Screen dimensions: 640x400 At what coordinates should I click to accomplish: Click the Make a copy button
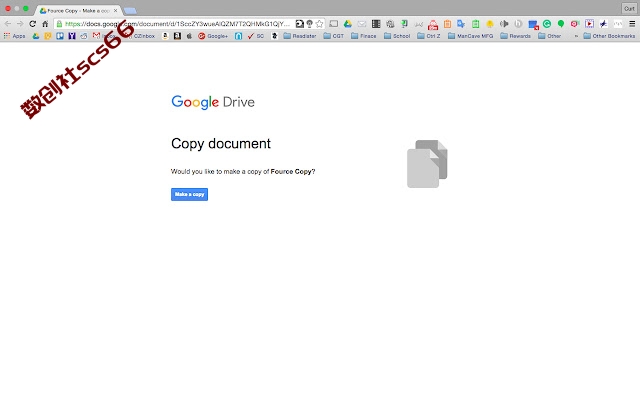click(x=189, y=194)
